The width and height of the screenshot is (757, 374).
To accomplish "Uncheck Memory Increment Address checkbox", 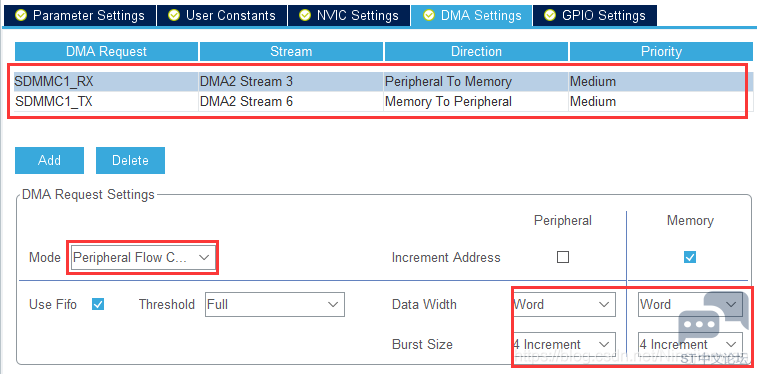I will [690, 257].
